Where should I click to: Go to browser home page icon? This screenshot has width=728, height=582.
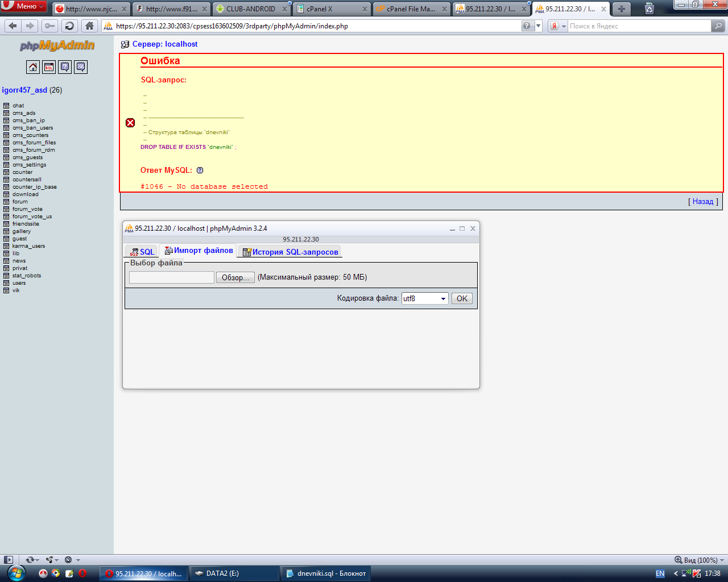[89, 26]
